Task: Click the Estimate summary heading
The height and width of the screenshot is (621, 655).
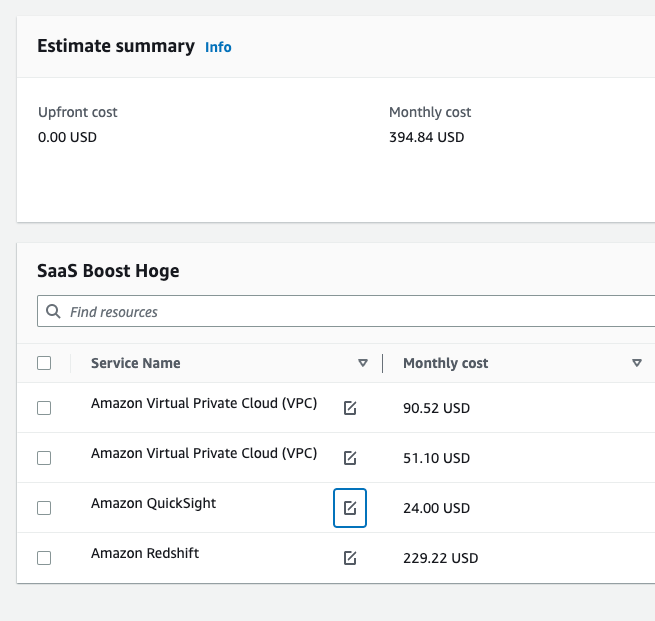Action: pyautogui.click(x=116, y=46)
